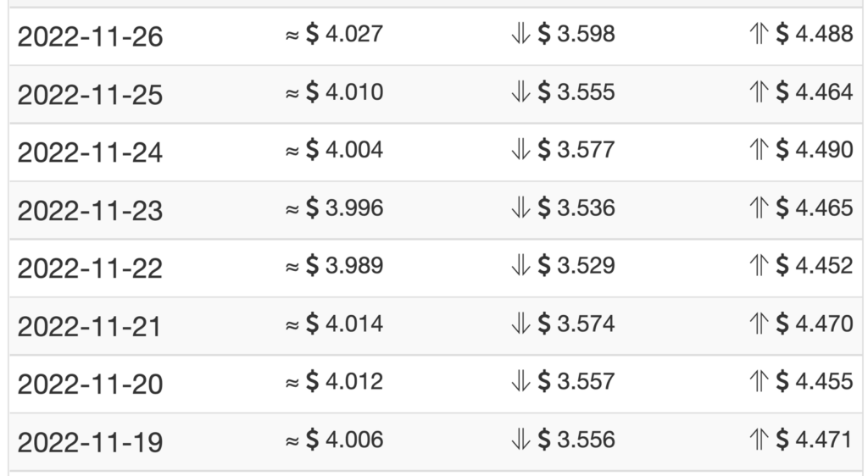Click the up arrow icon beside $ 4.455
This screenshot has height=476, width=868.
tap(759, 381)
